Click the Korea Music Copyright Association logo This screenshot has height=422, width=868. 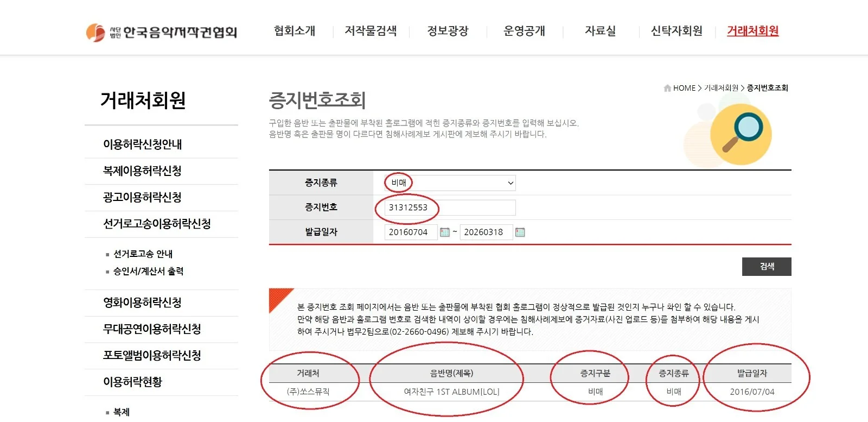pyautogui.click(x=162, y=32)
